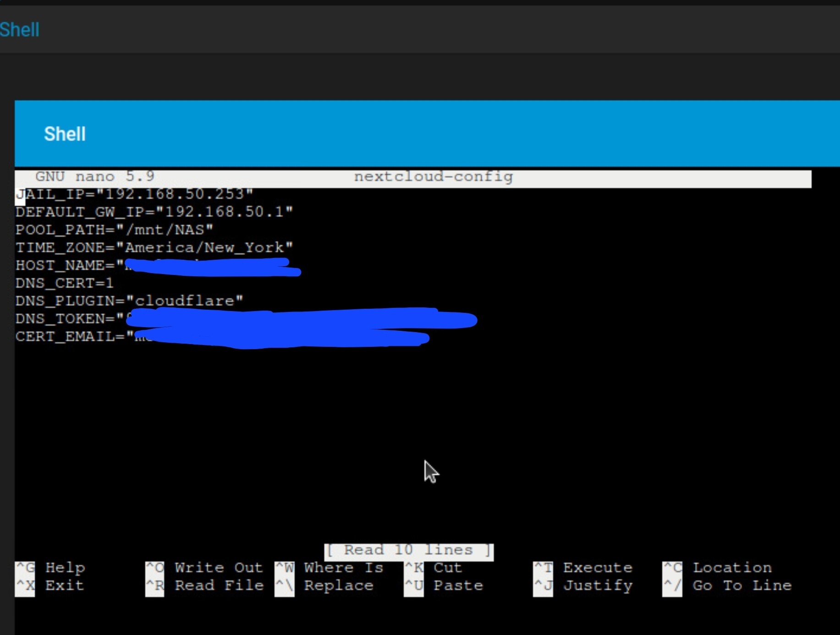Click the HOST_NAME line in the editor
The image size is (840, 635).
pyautogui.click(x=69, y=266)
